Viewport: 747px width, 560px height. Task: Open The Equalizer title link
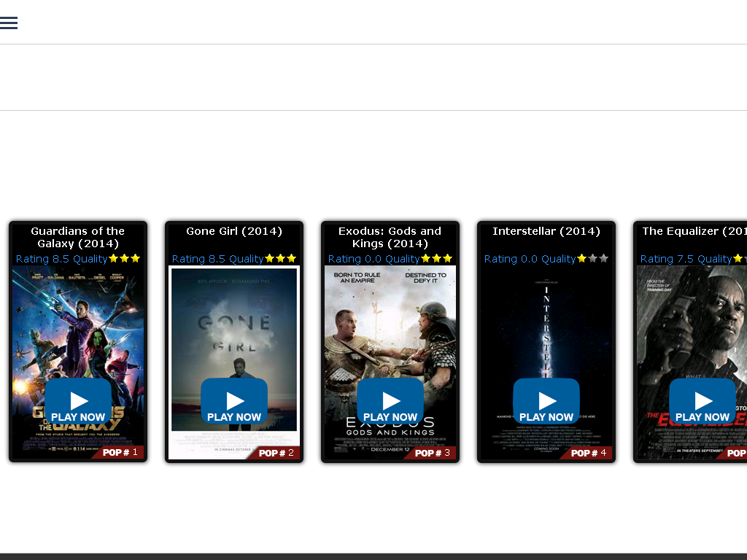693,231
